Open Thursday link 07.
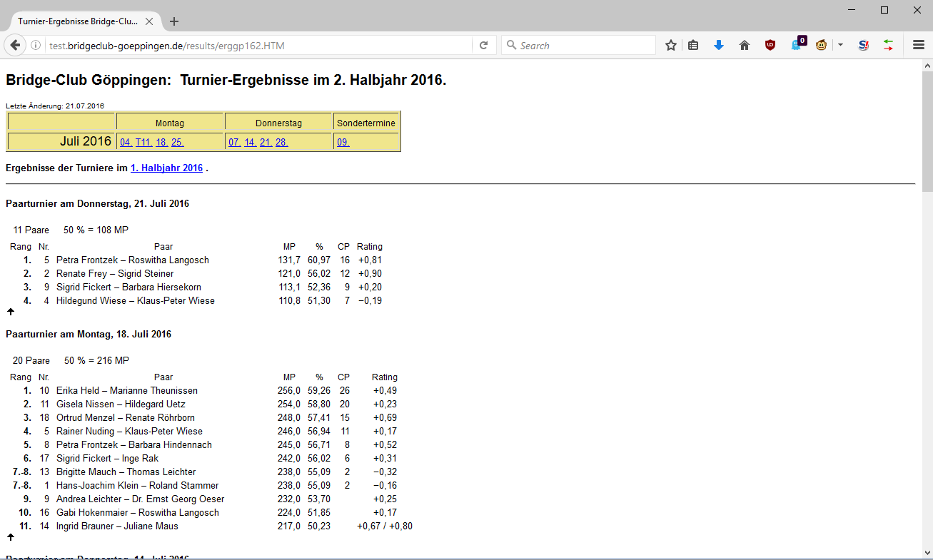933x560 pixels. pyautogui.click(x=234, y=142)
